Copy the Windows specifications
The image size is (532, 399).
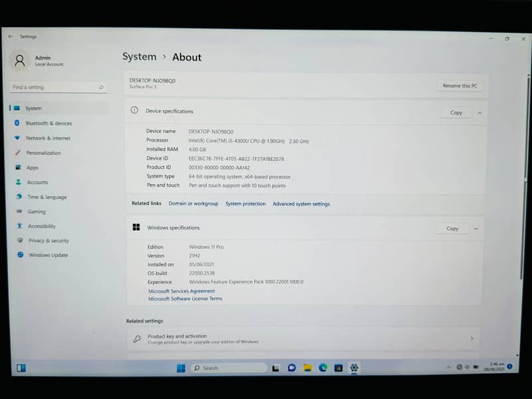452,229
